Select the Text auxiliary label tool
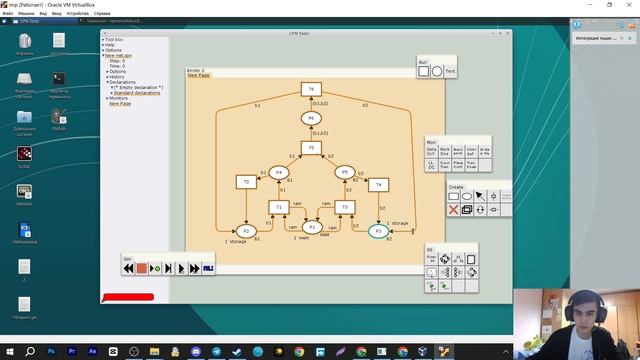The image size is (640, 360). tap(450, 71)
